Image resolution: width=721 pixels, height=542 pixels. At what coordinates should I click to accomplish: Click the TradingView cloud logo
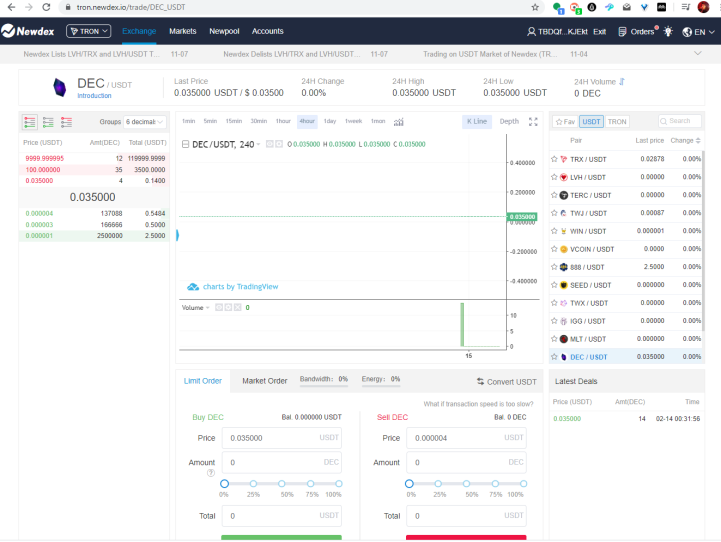193,287
